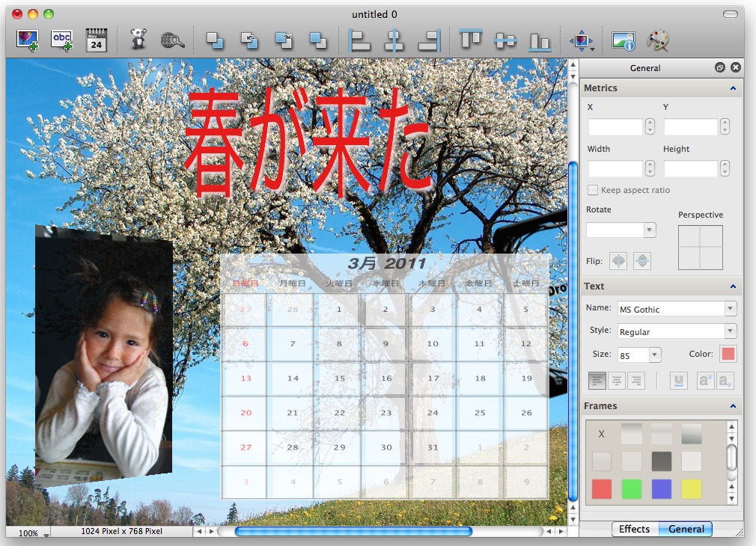
Task: Click the Height input field
Action: click(691, 169)
